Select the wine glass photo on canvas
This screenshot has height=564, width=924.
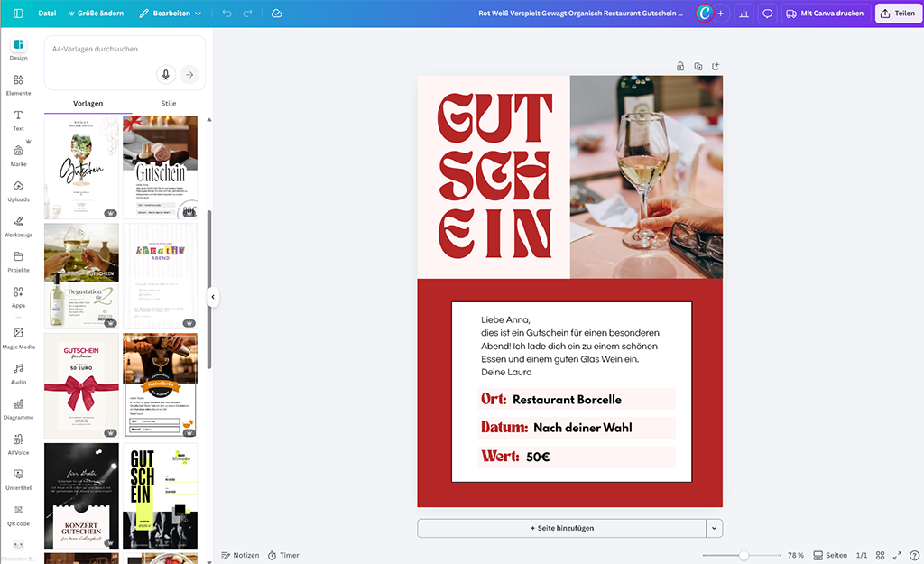tap(646, 177)
